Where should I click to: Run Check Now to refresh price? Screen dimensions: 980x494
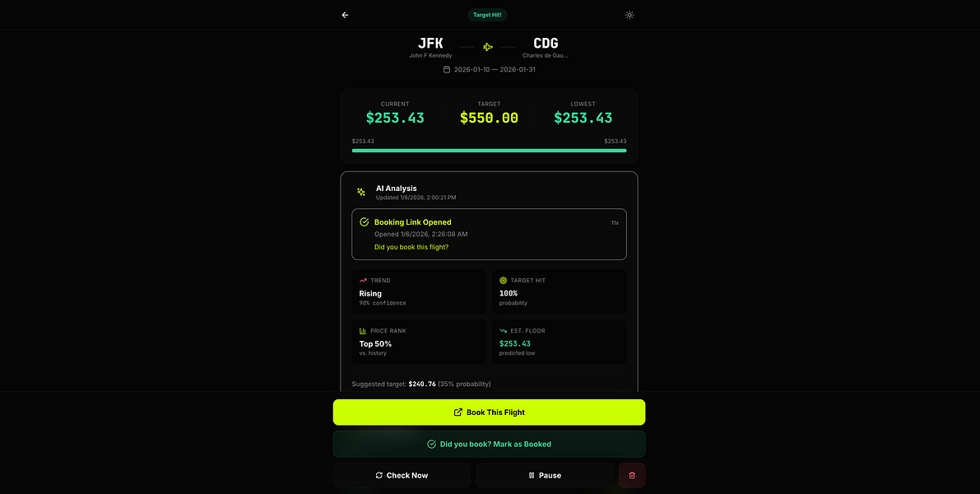(402, 475)
